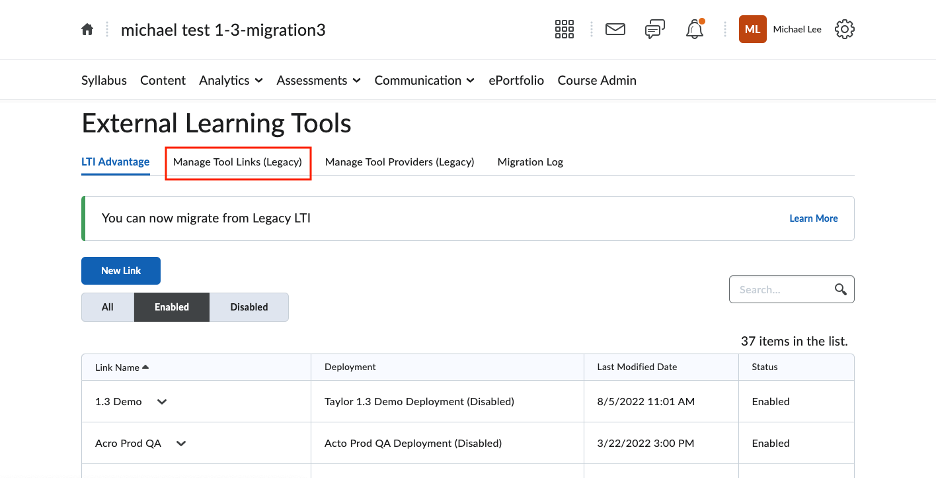The width and height of the screenshot is (936, 478).
Task: Click Taylor 1.3 Demo Deployment (Disabled) cell
Action: point(419,402)
